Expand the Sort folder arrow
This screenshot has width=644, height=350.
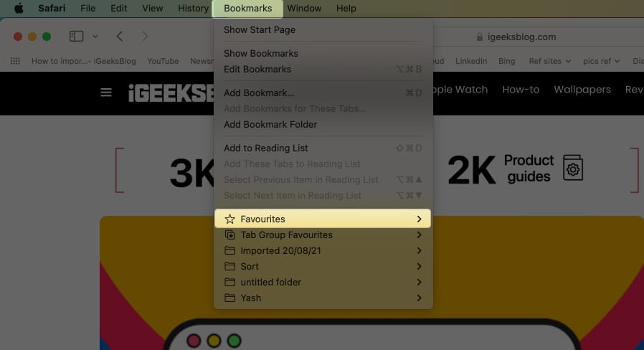click(419, 267)
